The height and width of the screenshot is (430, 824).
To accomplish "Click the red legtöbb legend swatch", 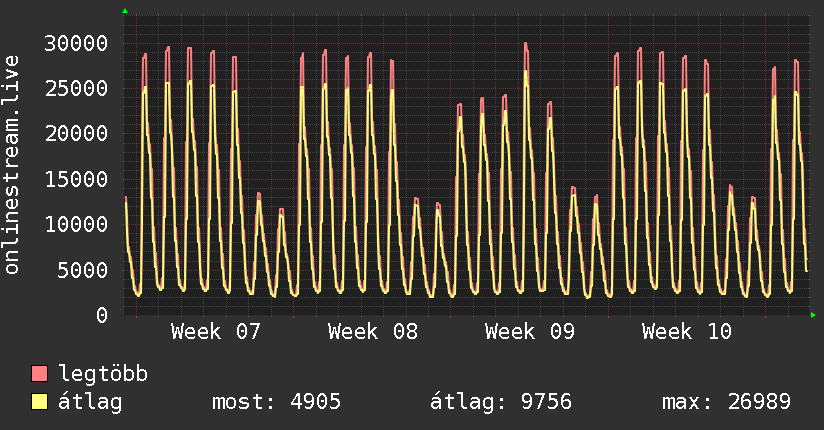I will click(40, 375).
